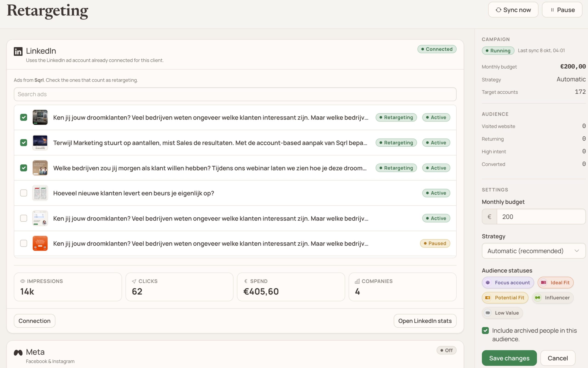Click the euro icon beside Spend

point(246,281)
